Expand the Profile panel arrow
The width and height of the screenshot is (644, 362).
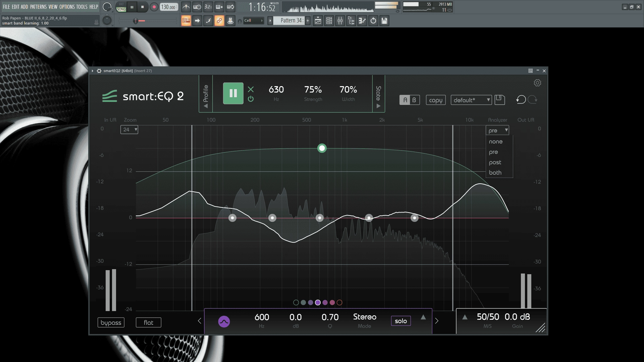[x=206, y=106]
